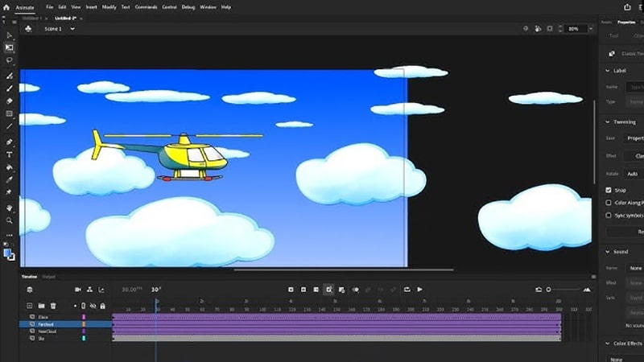
Task: Lock all layers padlock icon
Action: (103, 306)
